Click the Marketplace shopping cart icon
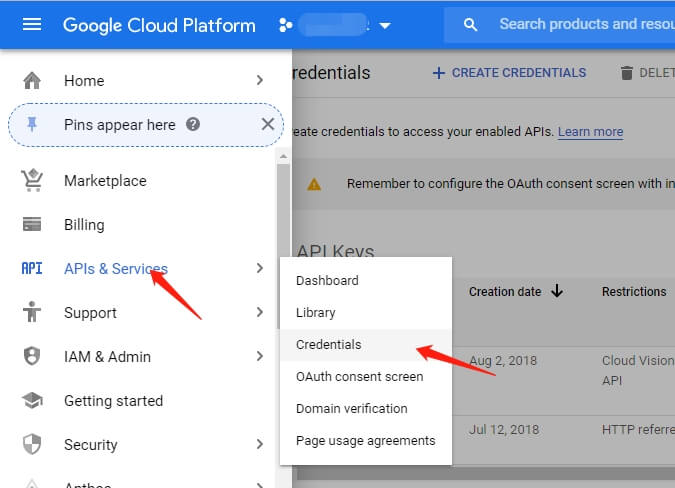Image resolution: width=675 pixels, height=488 pixels. coord(32,181)
